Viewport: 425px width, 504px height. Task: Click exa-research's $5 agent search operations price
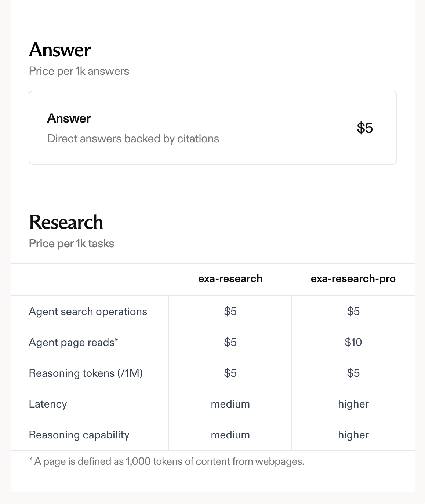pyautogui.click(x=230, y=311)
